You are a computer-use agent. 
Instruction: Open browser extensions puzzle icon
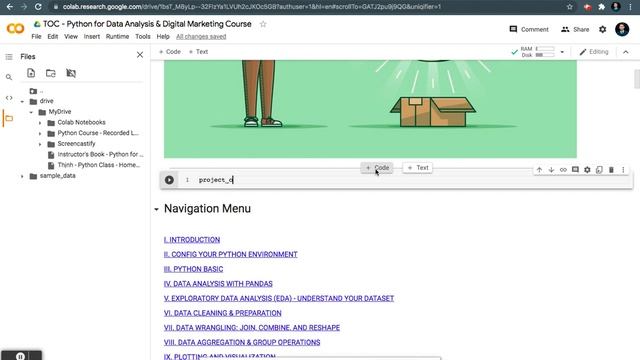pos(601,7)
